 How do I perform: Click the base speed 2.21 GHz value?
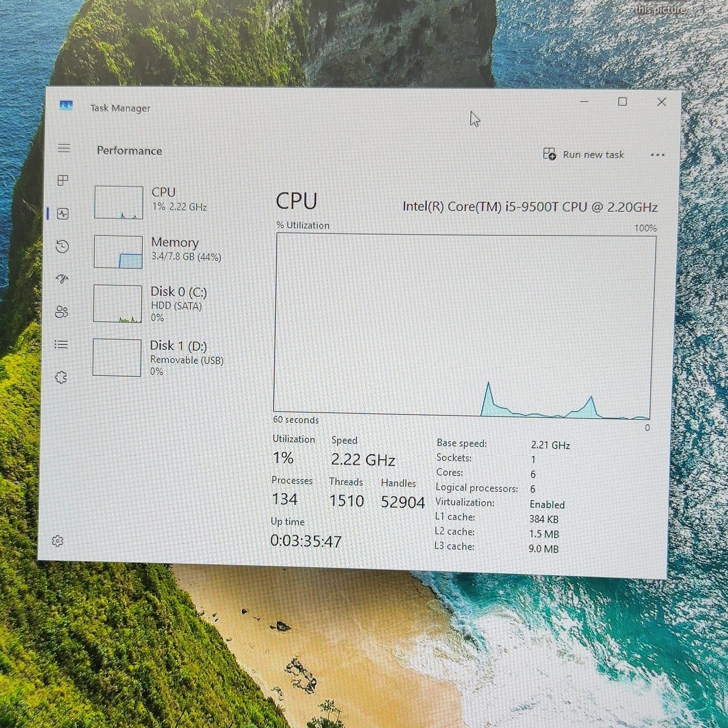click(x=551, y=445)
